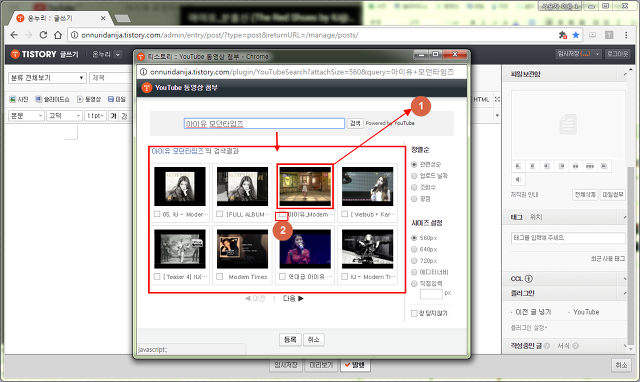Click CCL info icon in sidebar

529,279
